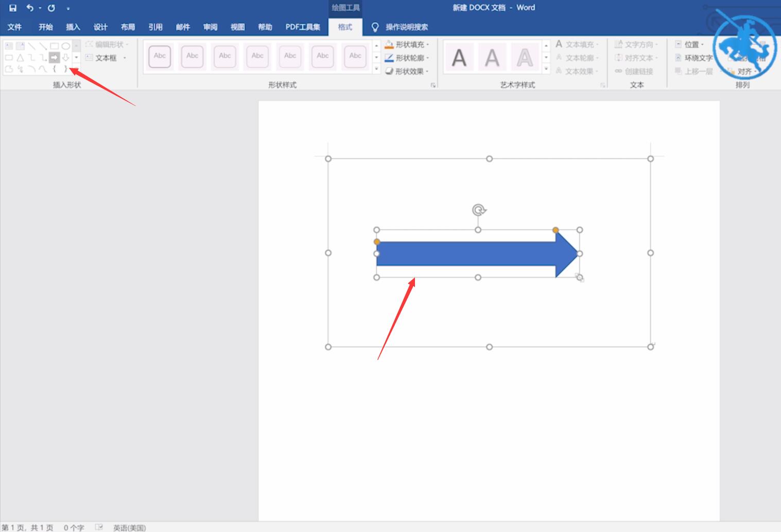Select the 格式 drawing tools tab
The image size is (781, 532).
tap(345, 27)
